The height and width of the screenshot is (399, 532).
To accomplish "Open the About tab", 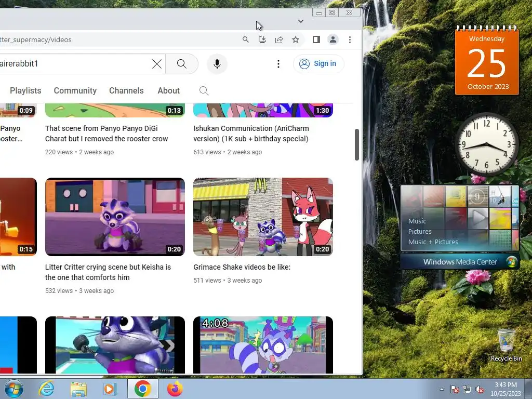I will 169,90.
